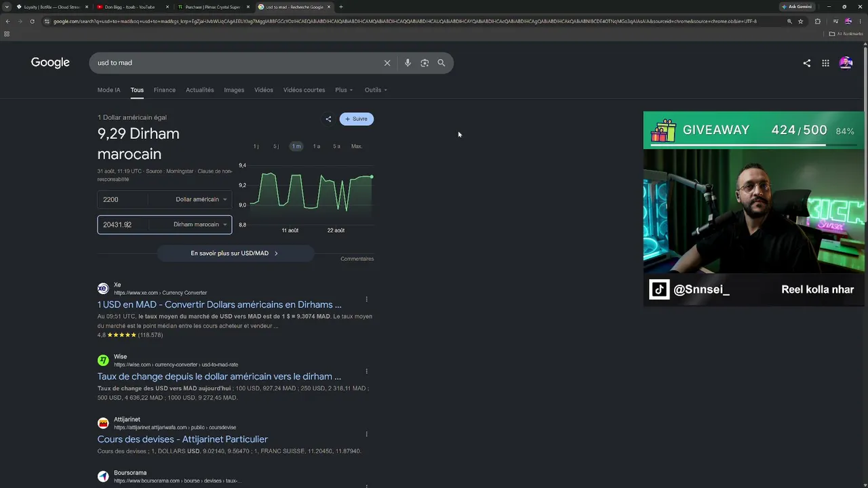The width and height of the screenshot is (868, 488).
Task: Open more options for Wise result
Action: tap(367, 371)
